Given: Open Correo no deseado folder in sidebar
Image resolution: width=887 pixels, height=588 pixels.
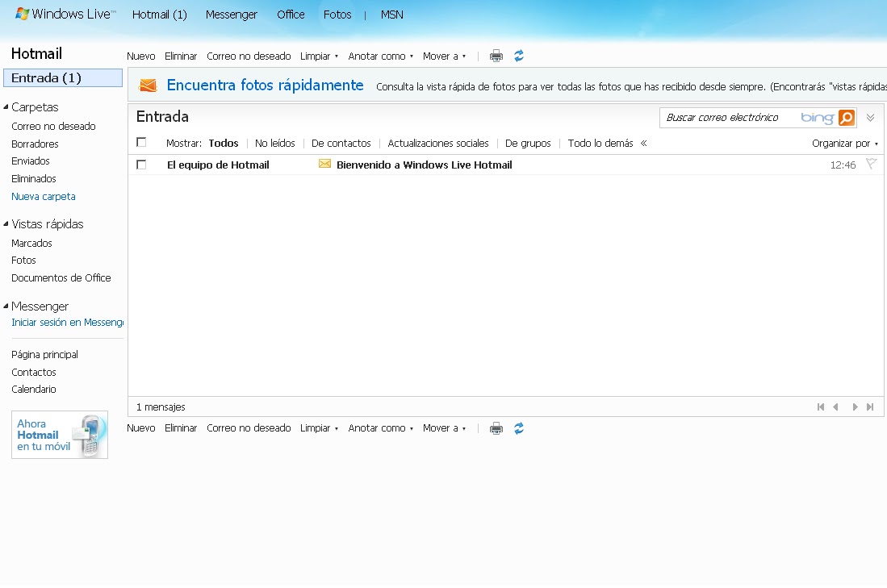Looking at the screenshot, I should point(53,126).
